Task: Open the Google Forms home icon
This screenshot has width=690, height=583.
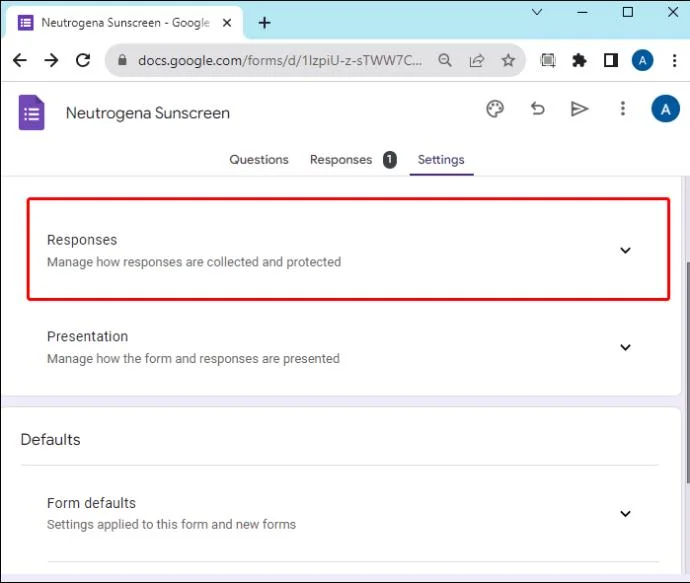Action: pyautogui.click(x=31, y=113)
